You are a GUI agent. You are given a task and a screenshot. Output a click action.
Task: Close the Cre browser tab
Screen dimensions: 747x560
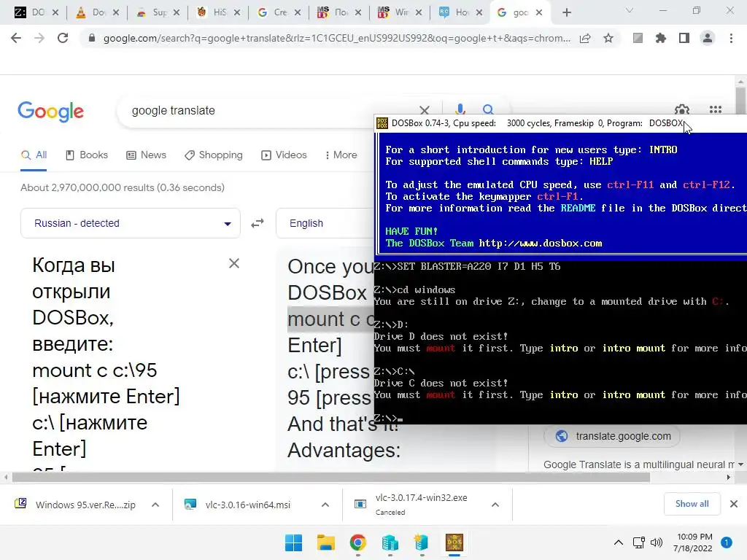pyautogui.click(x=298, y=12)
